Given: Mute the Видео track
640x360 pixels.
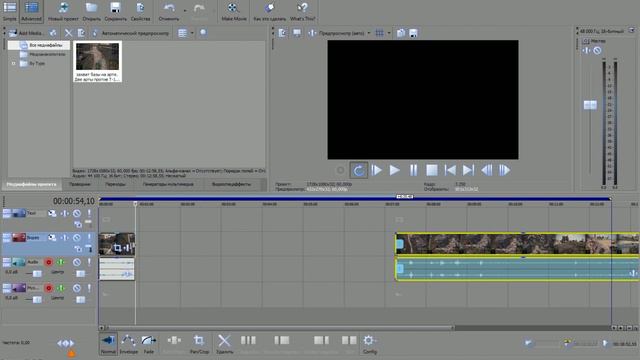Looking at the screenshot, I should tap(77, 238).
